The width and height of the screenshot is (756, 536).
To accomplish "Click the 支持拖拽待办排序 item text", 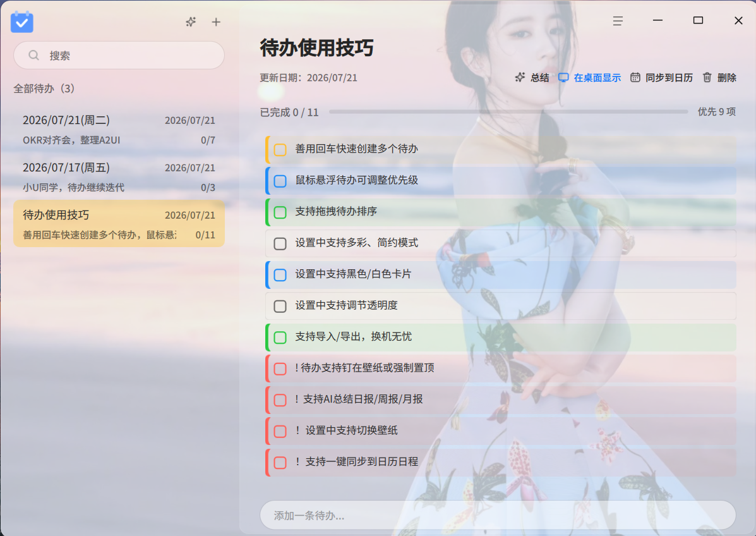I will coord(336,211).
